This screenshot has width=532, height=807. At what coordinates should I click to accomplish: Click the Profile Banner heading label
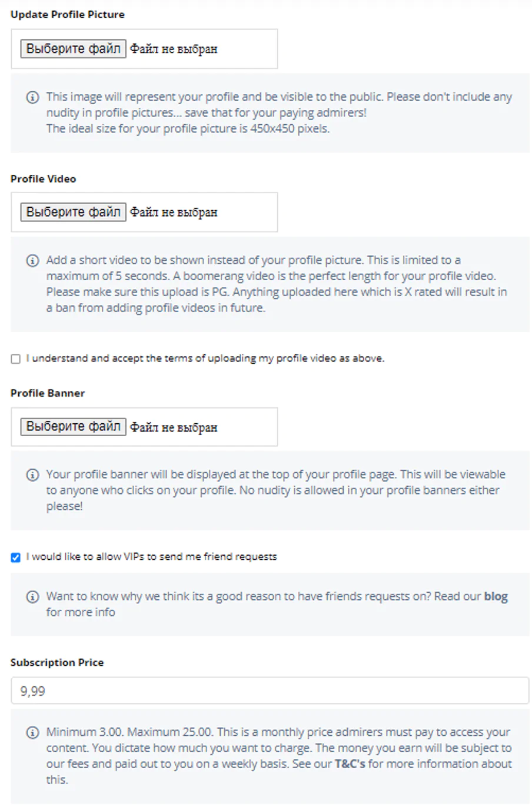pyautogui.click(x=48, y=393)
